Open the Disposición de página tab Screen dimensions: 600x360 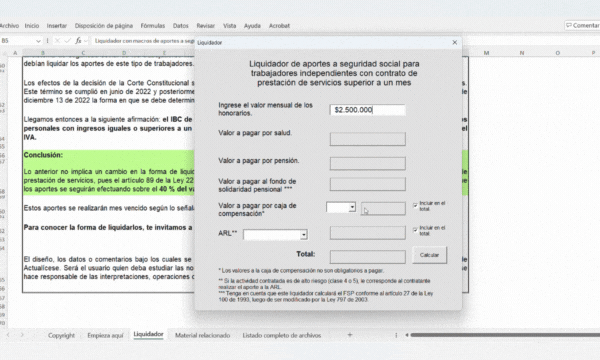(104, 26)
